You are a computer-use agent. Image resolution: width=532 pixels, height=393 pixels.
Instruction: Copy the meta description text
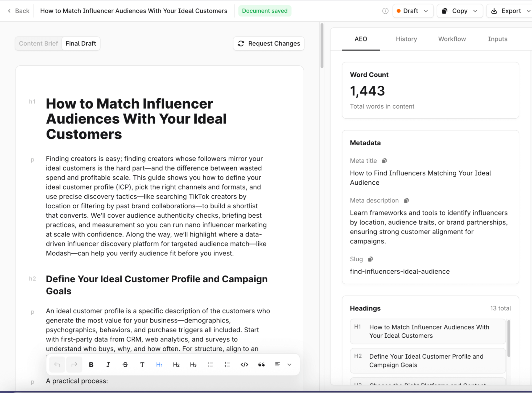pyautogui.click(x=406, y=201)
